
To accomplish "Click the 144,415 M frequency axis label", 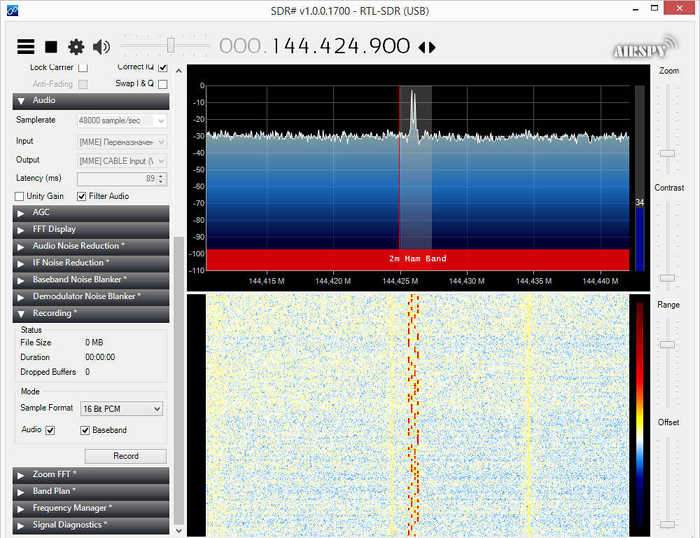I will [266, 281].
